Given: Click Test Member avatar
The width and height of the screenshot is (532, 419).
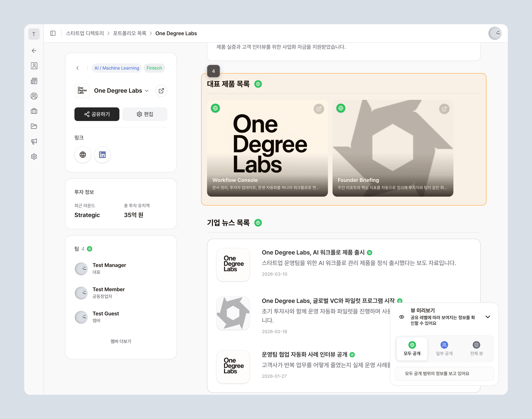Looking at the screenshot, I should click(81, 293).
